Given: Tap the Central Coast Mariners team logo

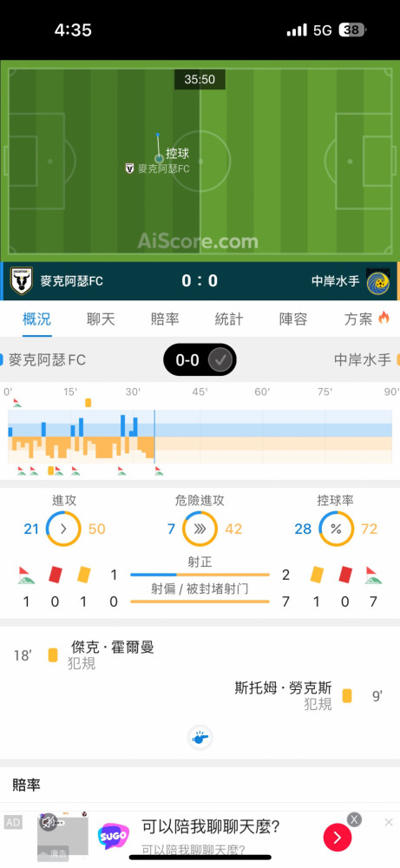Looking at the screenshot, I should [377, 280].
